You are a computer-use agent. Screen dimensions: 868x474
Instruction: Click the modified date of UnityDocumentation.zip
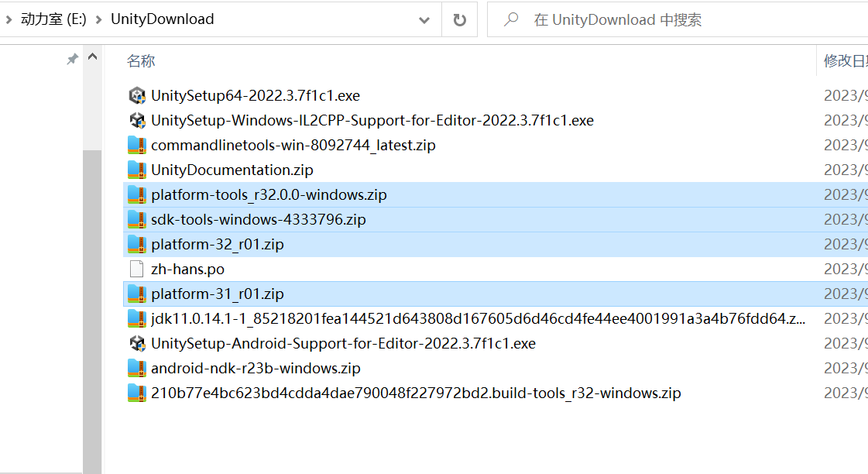[x=846, y=170]
